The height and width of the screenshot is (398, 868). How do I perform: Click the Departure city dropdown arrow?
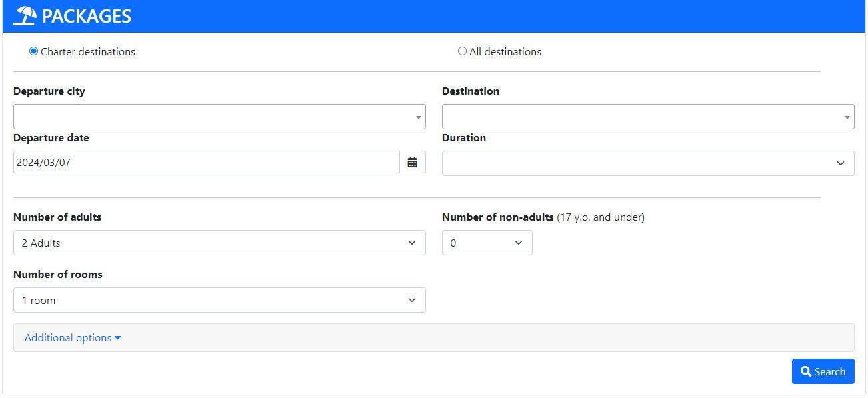(x=419, y=117)
